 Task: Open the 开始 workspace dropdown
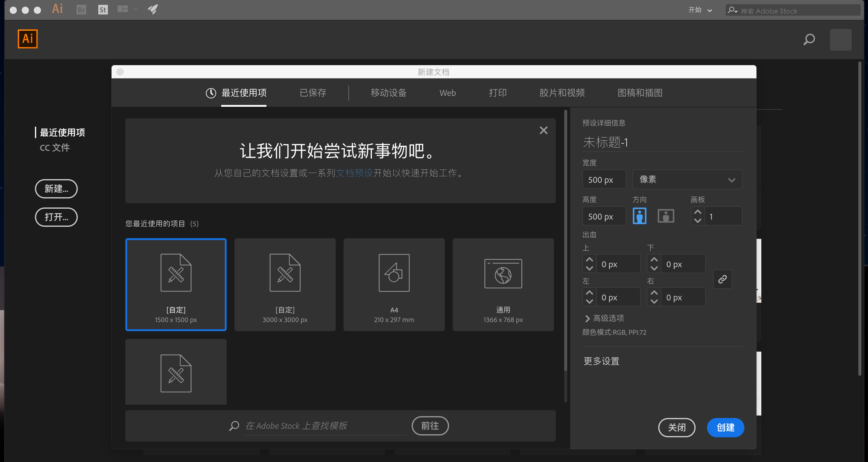click(700, 10)
